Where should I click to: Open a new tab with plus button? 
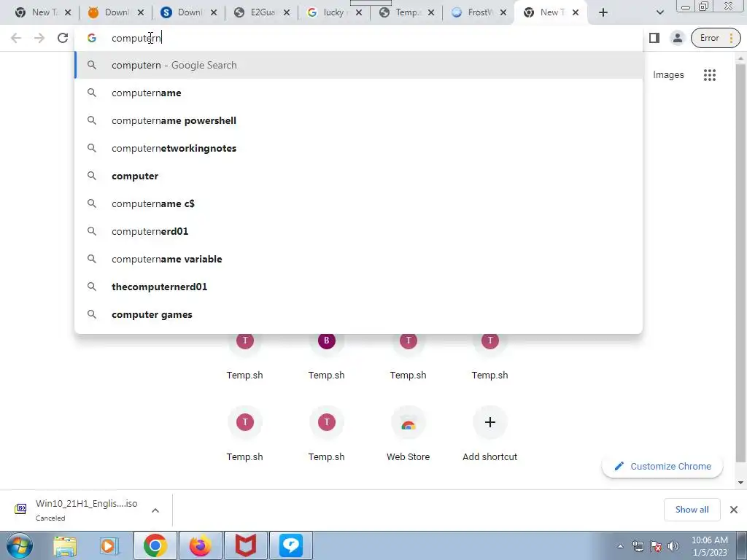603,12
